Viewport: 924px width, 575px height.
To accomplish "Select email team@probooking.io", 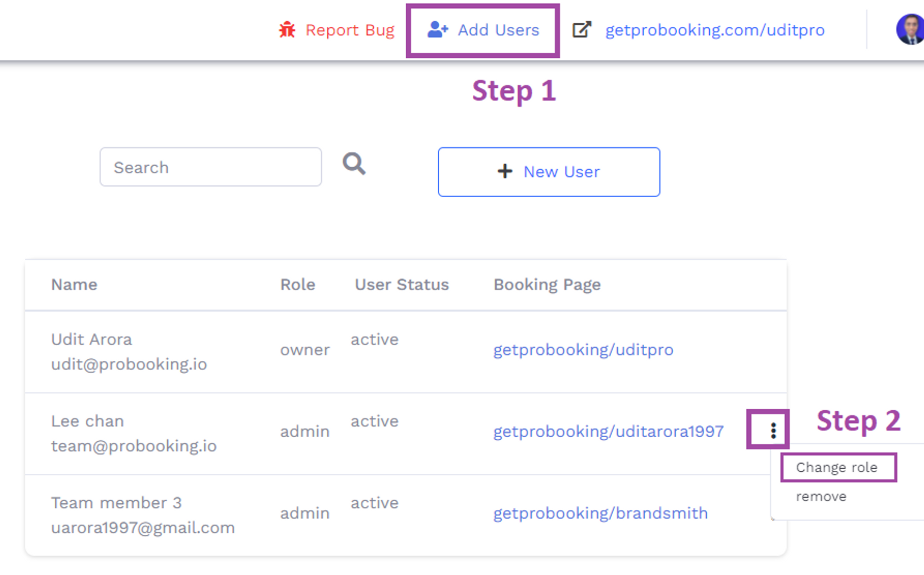I will (x=134, y=446).
